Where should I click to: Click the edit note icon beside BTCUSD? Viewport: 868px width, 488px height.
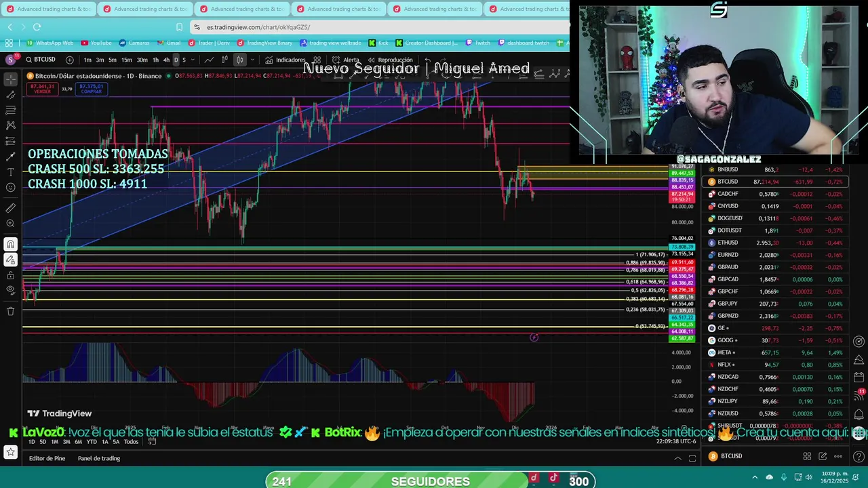[x=823, y=456]
